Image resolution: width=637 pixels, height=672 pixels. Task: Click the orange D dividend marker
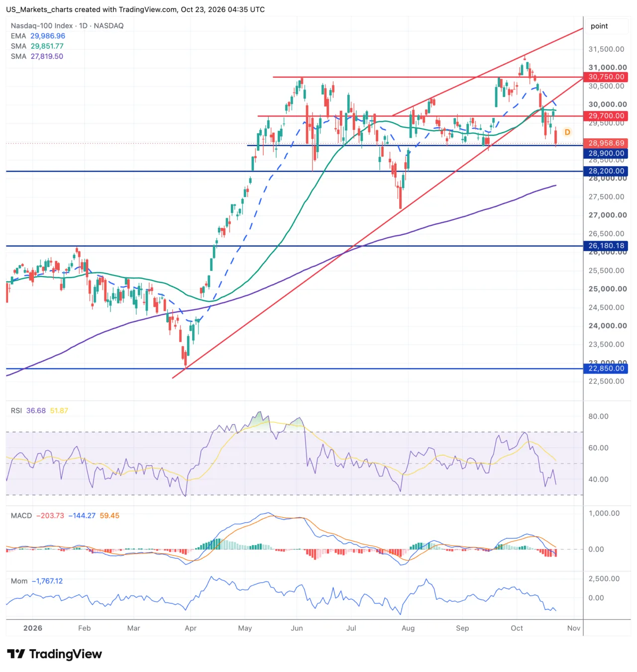(567, 132)
